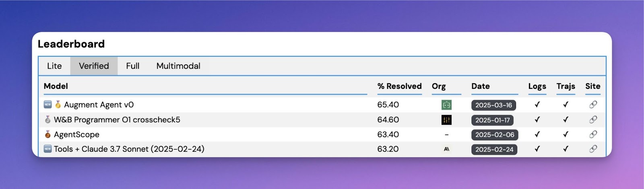
Task: Click the Logs checkmark for Claude 3.7 Sonnet
Action: (x=537, y=149)
